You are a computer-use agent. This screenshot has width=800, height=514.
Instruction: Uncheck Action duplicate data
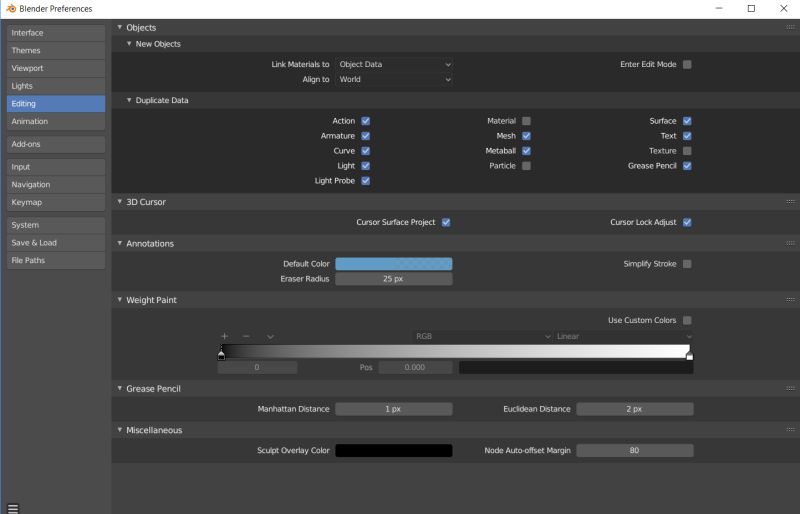pos(366,121)
